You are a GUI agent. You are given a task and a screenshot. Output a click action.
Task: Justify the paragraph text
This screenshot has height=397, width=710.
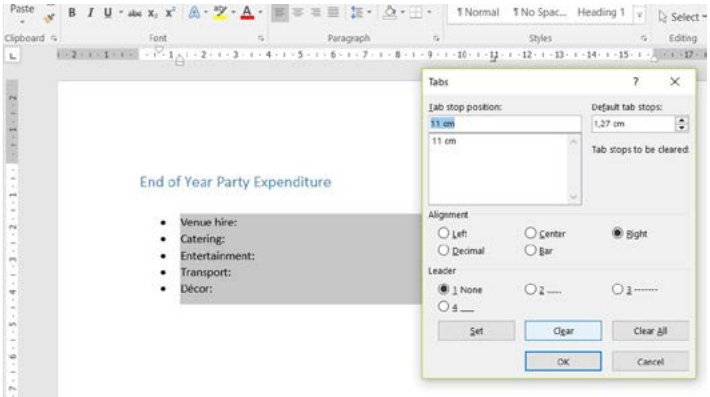333,13
